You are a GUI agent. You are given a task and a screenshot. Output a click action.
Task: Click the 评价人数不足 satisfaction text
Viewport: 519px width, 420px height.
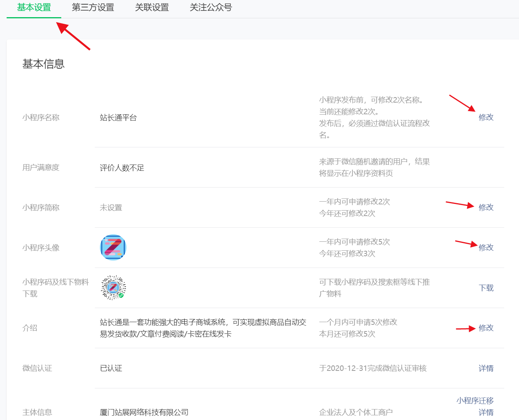click(x=122, y=168)
